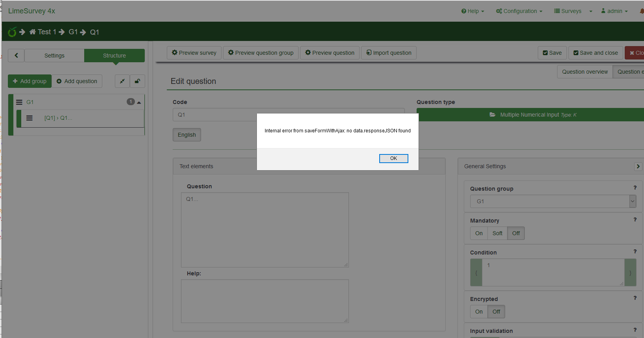Open the Configuration menu

[x=519, y=11]
